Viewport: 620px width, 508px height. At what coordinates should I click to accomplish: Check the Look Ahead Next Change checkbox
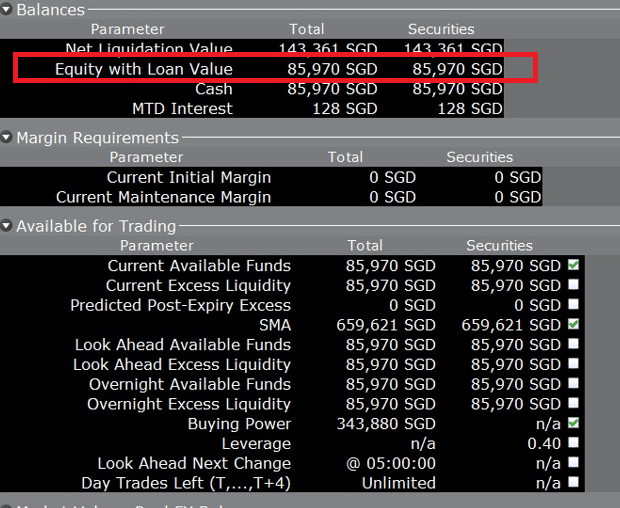[x=573, y=463]
